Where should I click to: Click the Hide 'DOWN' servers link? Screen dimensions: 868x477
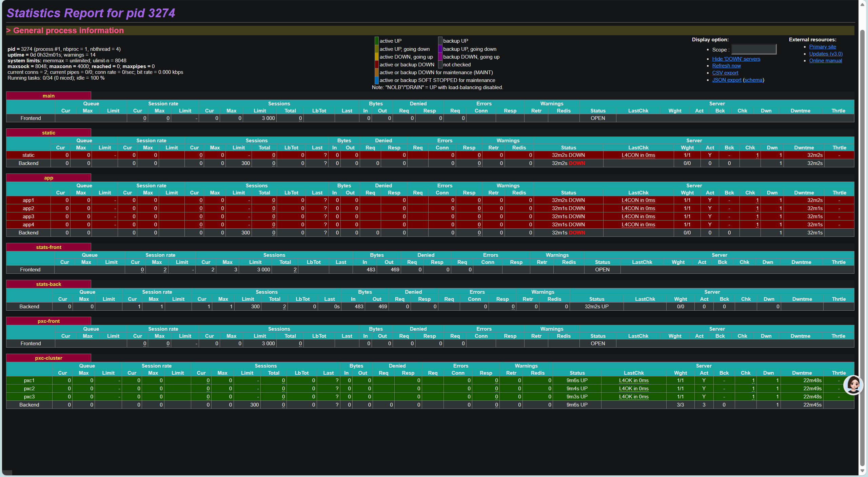coord(736,59)
